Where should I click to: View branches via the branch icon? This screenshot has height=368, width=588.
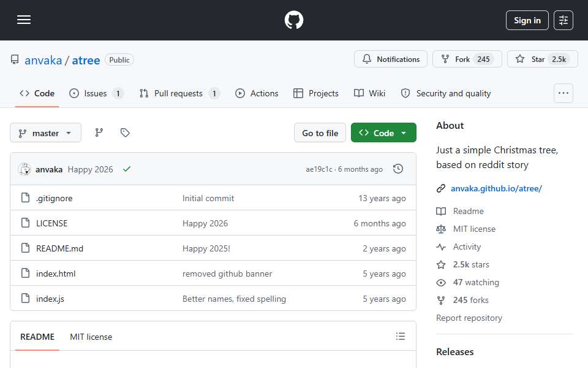tap(99, 132)
